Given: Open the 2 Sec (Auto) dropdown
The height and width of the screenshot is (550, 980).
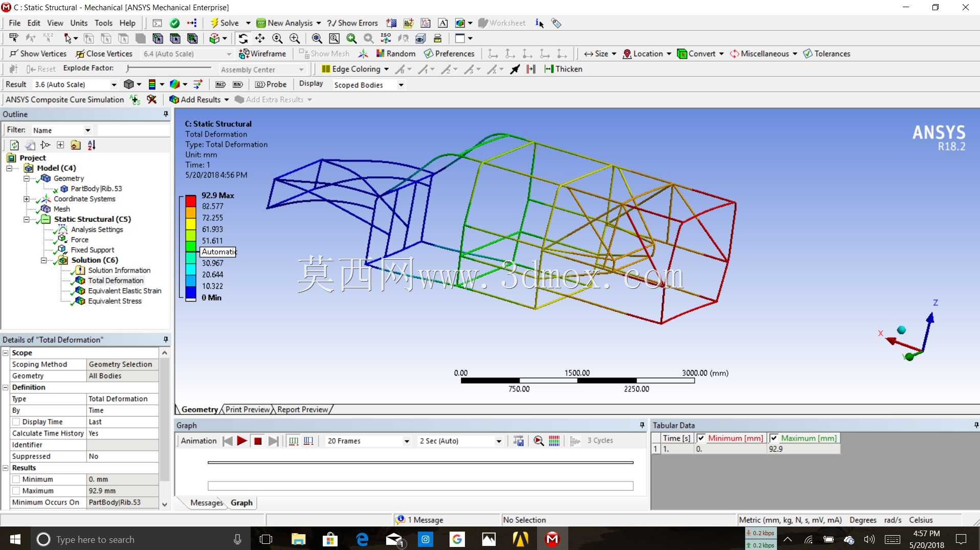Looking at the screenshot, I should (499, 441).
